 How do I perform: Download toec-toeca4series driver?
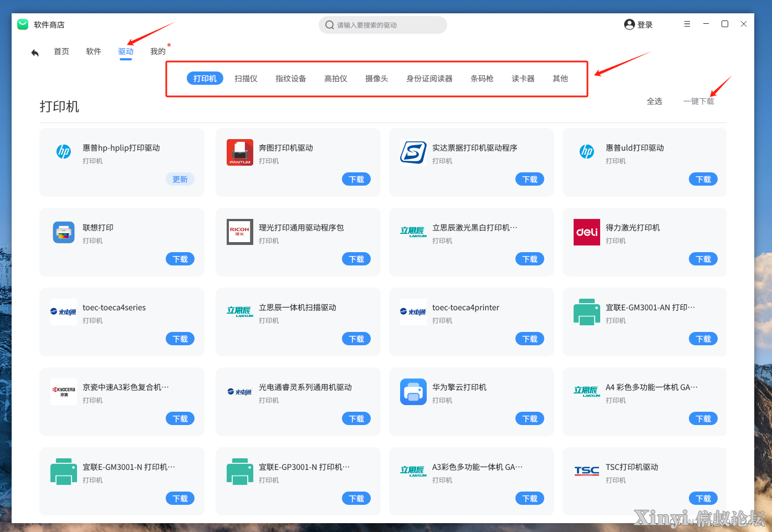click(x=180, y=339)
